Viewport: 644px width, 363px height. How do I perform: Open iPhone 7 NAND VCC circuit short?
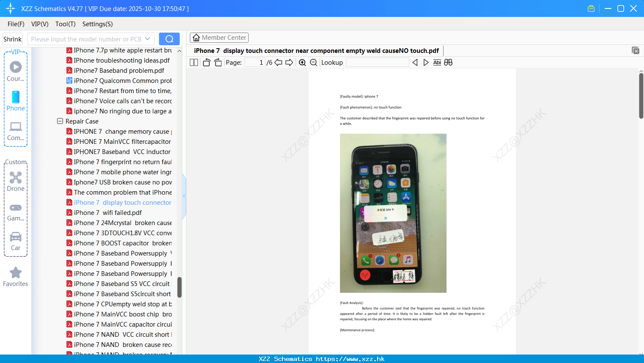(119, 335)
